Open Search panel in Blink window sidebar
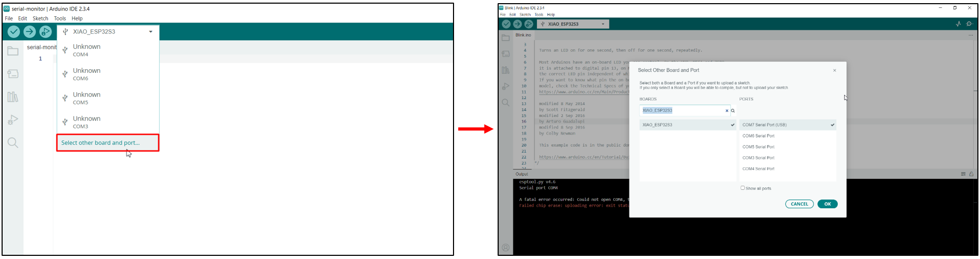980x259 pixels. tap(505, 103)
